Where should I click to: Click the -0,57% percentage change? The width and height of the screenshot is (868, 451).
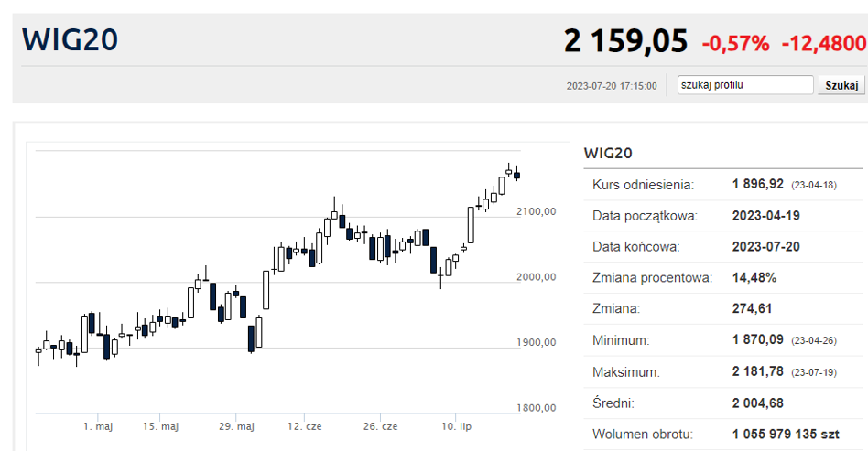click(x=736, y=43)
